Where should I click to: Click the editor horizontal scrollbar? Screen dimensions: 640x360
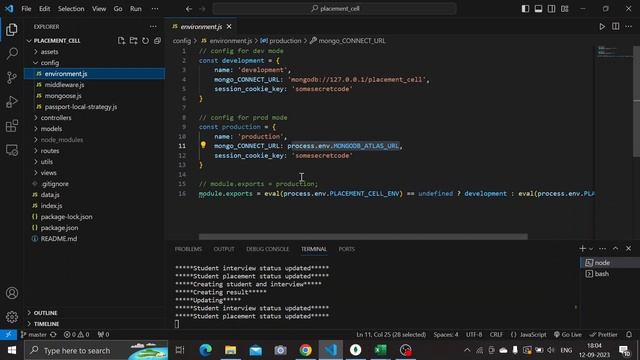(x=363, y=237)
